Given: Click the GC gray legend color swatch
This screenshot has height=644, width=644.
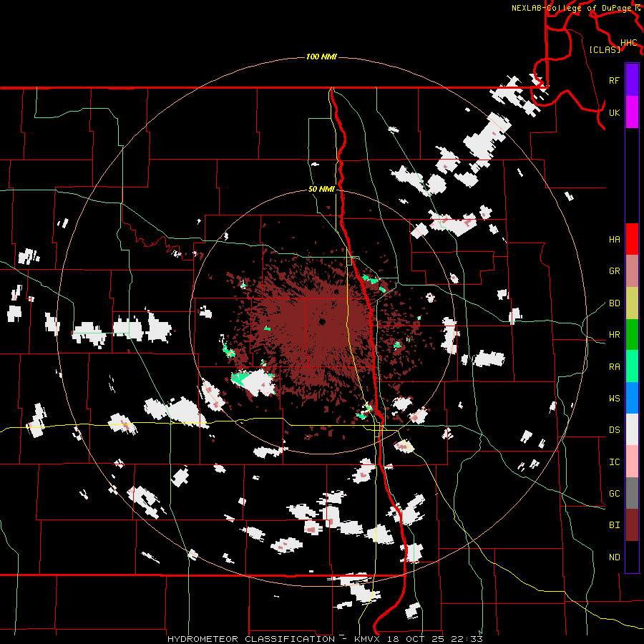Looking at the screenshot, I should pos(632,493).
